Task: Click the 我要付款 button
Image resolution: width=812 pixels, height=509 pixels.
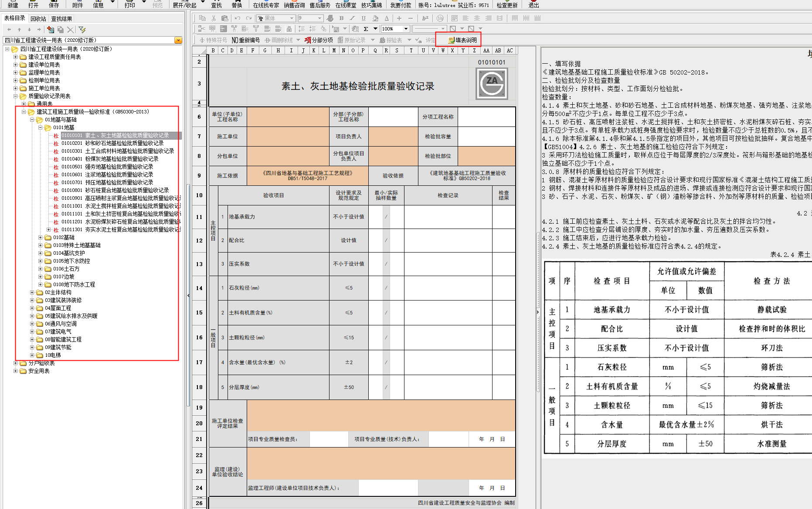Action: click(401, 5)
